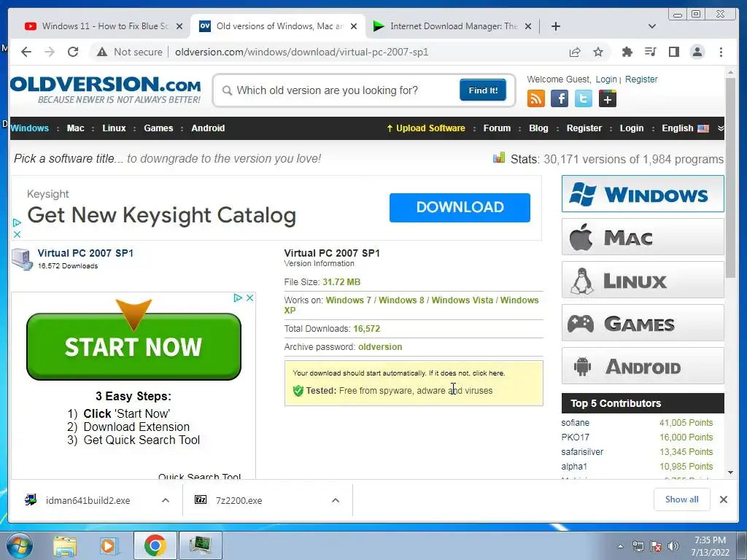The image size is (747, 560).
Task: Select Android in the navigation bar
Action: pos(208,128)
